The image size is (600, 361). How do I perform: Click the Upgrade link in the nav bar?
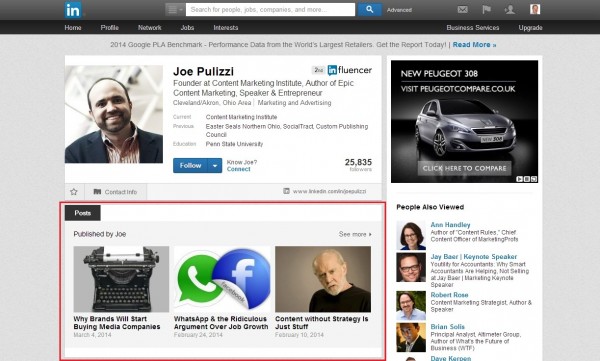tap(530, 28)
